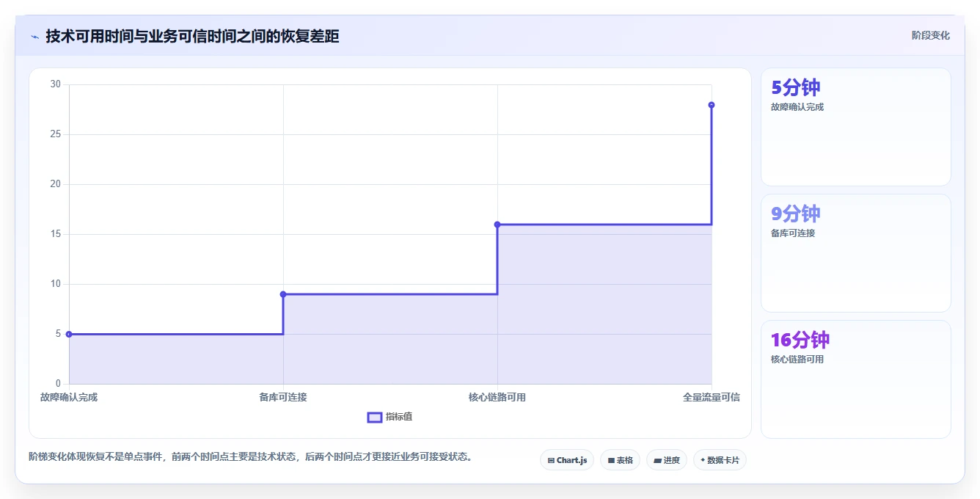Click the 进度 tag button
The width and height of the screenshot is (980, 499).
pyautogui.click(x=666, y=460)
